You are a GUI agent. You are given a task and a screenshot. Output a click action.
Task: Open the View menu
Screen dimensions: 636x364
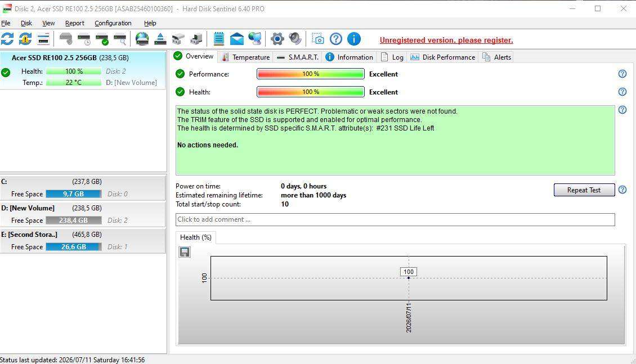[x=48, y=23]
